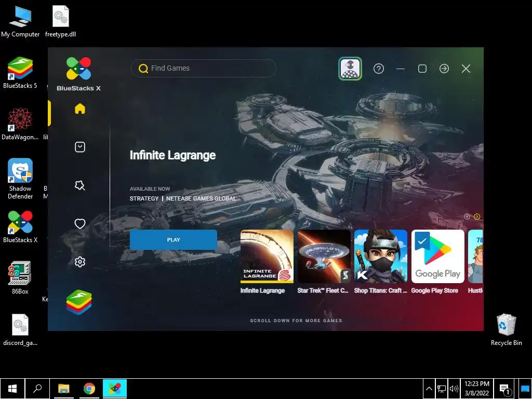The width and height of the screenshot is (532, 399).
Task: Open the user profile avatar
Action: [350, 69]
